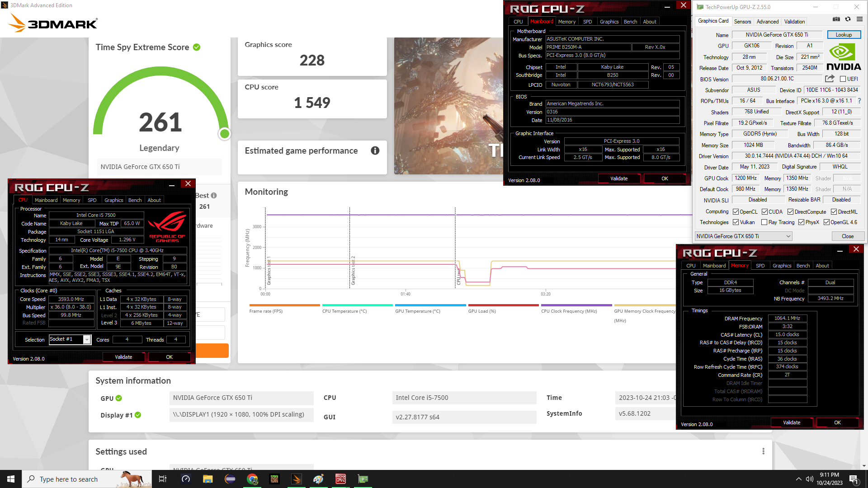
Task: Click GPU Load (%) red legend bar
Action: (503, 305)
